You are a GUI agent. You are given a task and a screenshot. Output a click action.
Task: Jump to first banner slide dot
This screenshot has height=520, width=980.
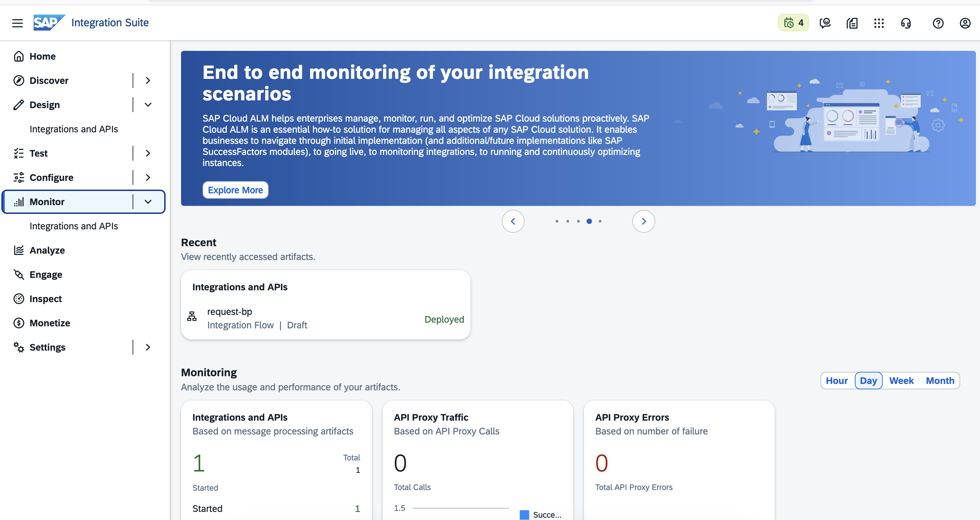557,221
